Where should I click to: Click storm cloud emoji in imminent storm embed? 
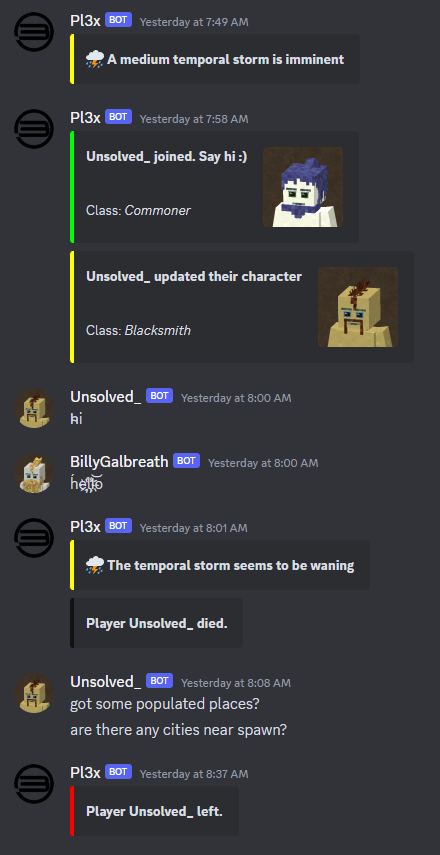[x=95, y=59]
